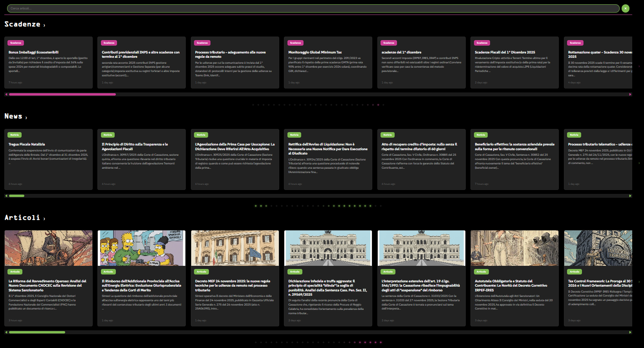The height and width of the screenshot is (348, 644).
Task: Open the Scadenze Fiscali del 1° Dicembre 2025 card
Action: coord(505,52)
